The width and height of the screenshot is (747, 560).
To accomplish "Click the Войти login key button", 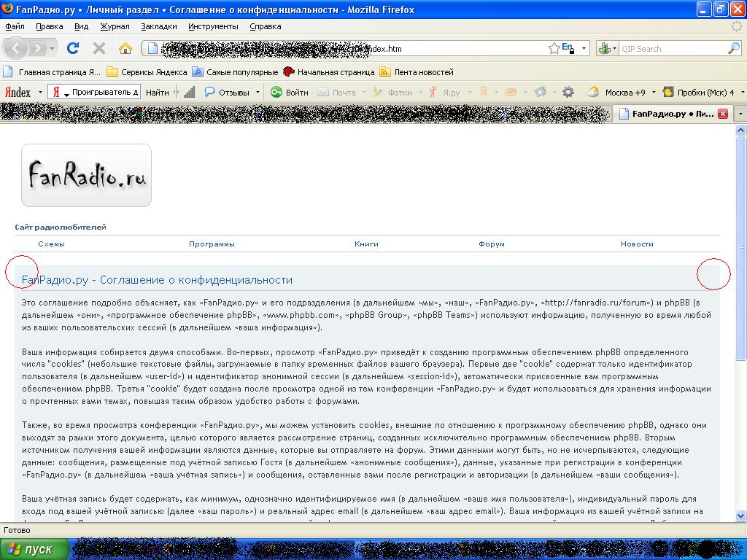I will click(290, 93).
